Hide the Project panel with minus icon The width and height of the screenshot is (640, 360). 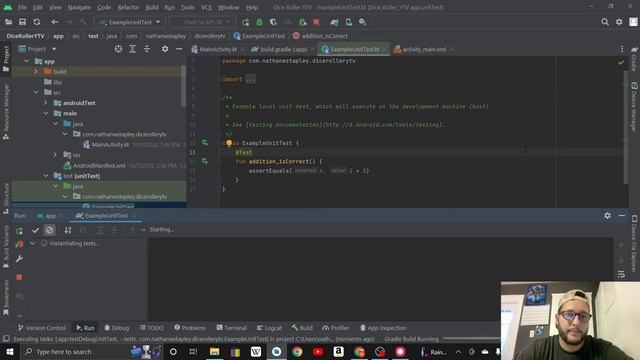click(179, 49)
